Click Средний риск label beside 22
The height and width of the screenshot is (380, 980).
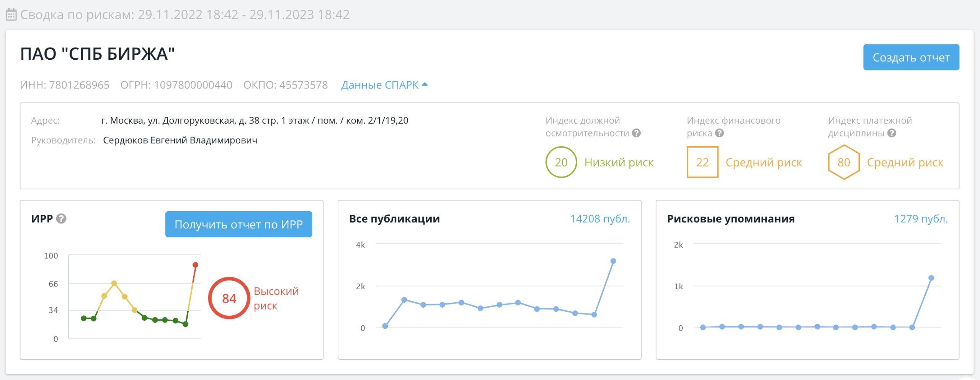pos(764,162)
